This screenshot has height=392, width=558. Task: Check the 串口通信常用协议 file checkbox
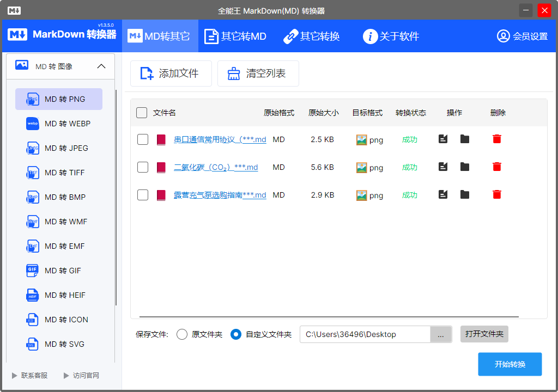[143, 139]
